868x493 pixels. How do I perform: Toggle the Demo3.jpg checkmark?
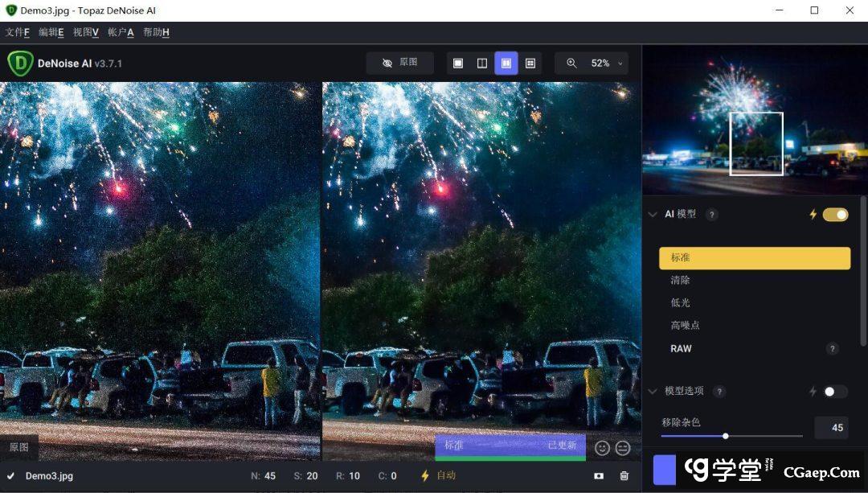click(x=11, y=476)
